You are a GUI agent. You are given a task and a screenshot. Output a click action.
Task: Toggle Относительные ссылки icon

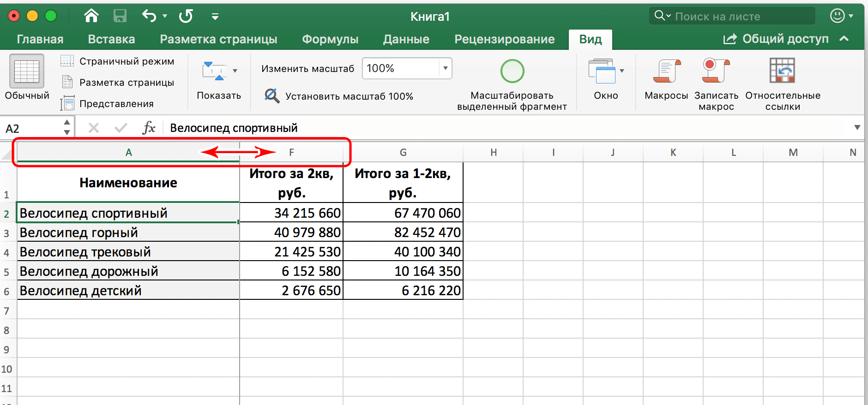click(x=782, y=70)
